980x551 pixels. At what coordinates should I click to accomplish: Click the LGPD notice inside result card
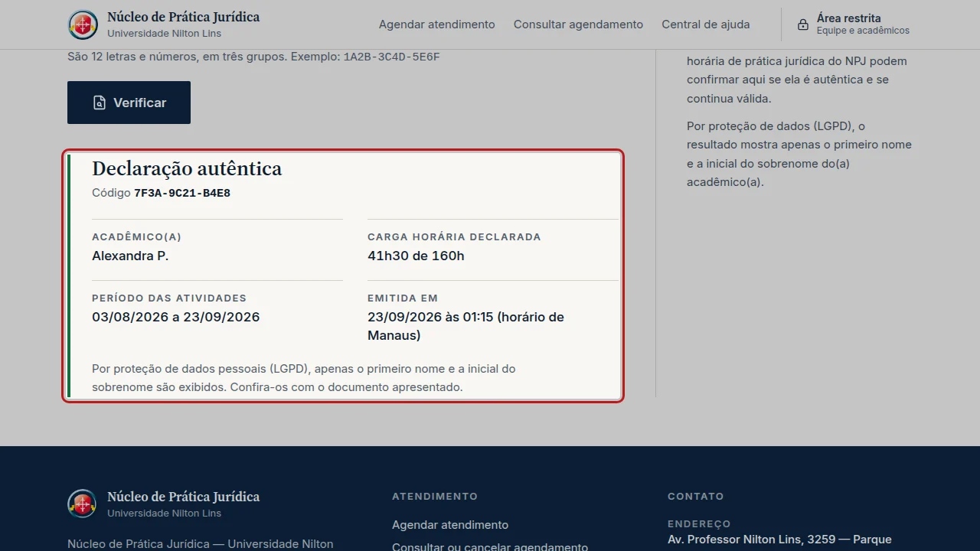click(304, 378)
